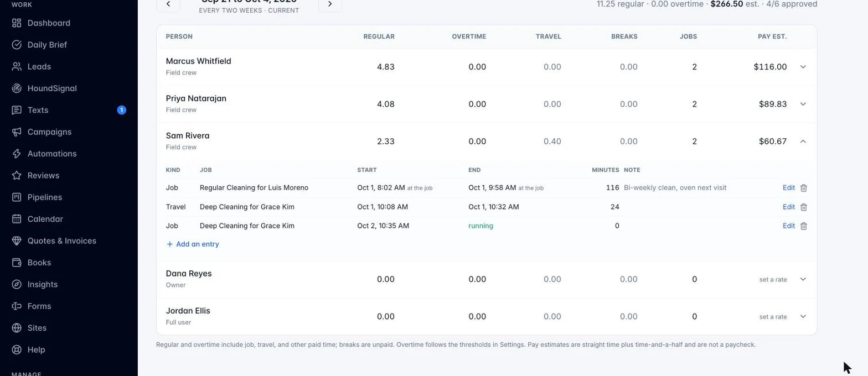Click Marcus Whitfield's pay estimate $116.00

770,67
